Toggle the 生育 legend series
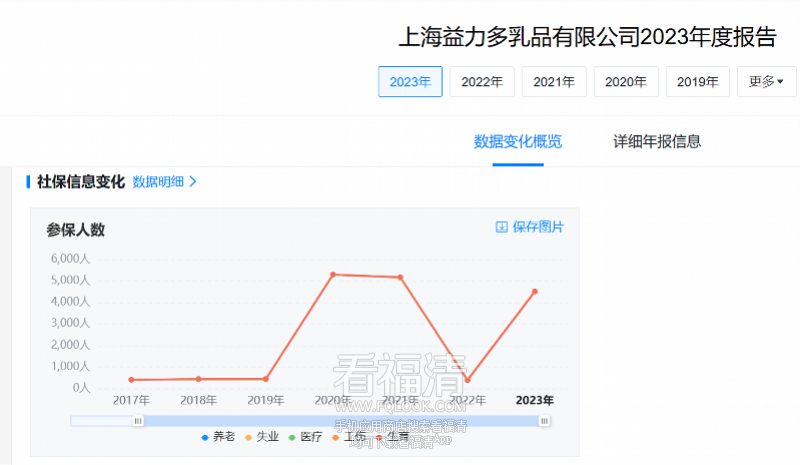This screenshot has width=800, height=465. coord(392,437)
